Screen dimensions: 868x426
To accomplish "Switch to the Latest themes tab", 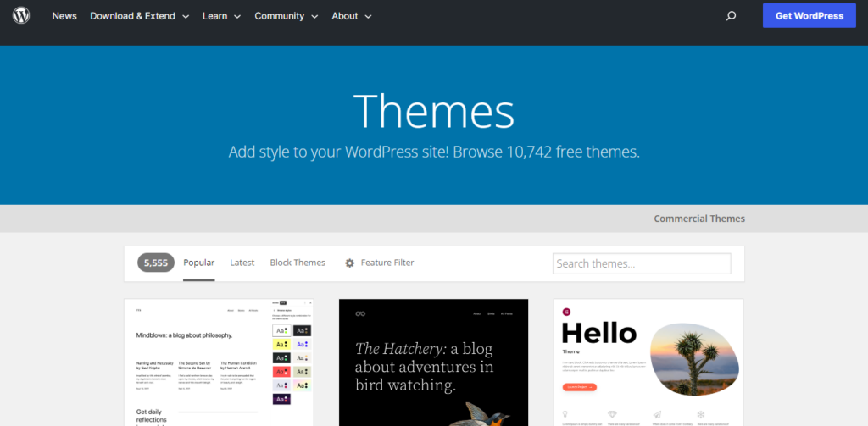I will pos(242,263).
